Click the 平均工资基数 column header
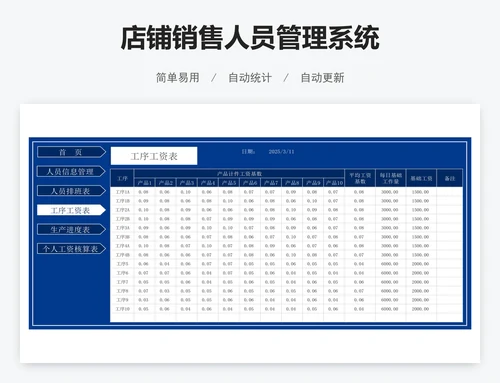The height and width of the screenshot is (383, 500). (360, 178)
